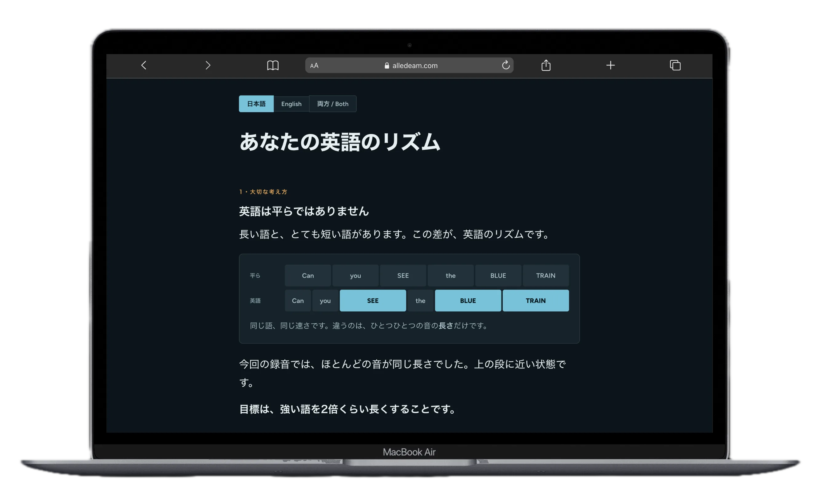
Task: Reload the page with the refresh icon
Action: [x=506, y=65]
